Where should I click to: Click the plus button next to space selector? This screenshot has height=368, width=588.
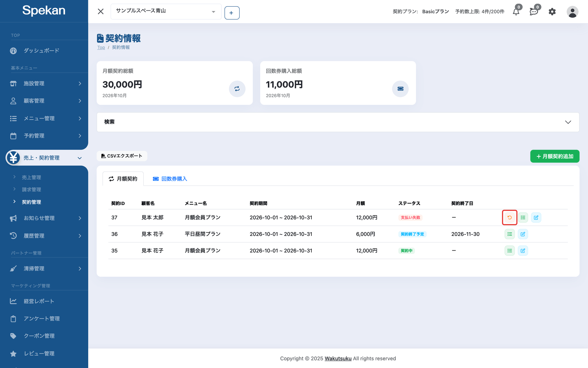tap(232, 13)
